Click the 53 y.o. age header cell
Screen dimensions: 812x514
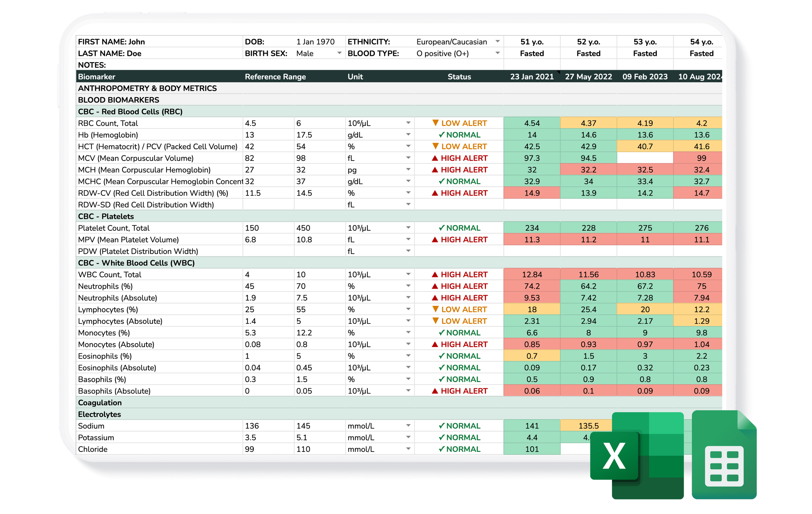pos(645,42)
